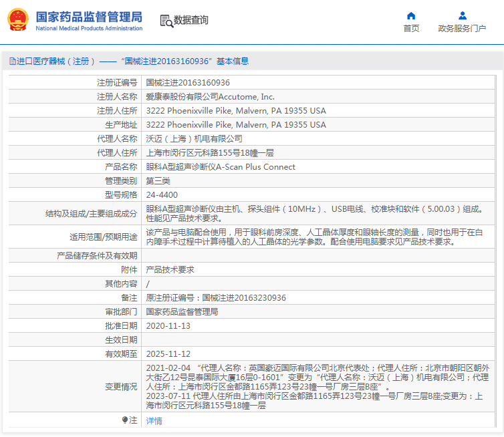
Task: Select 审批部门 value 国家药品监督管理局
Action: click(182, 312)
